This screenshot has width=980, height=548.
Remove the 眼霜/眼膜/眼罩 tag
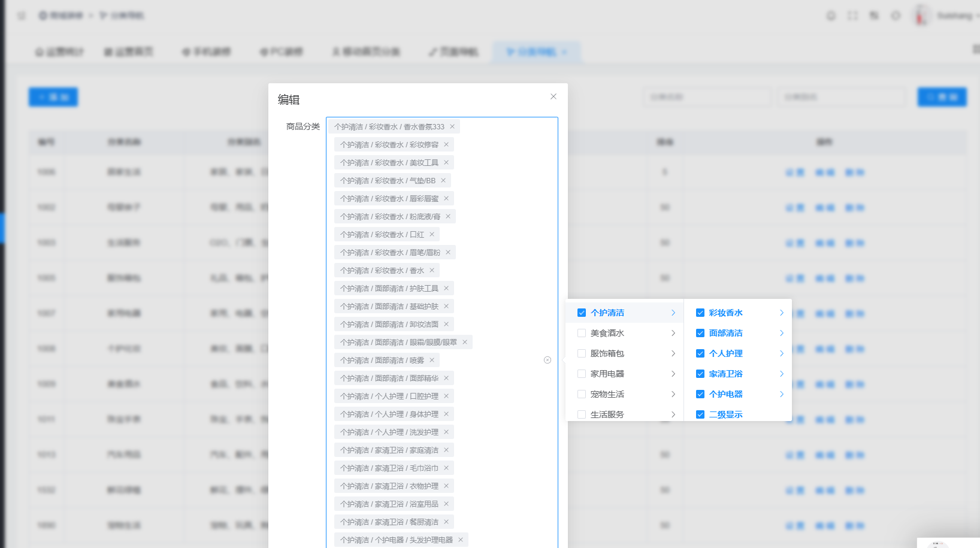click(x=465, y=342)
